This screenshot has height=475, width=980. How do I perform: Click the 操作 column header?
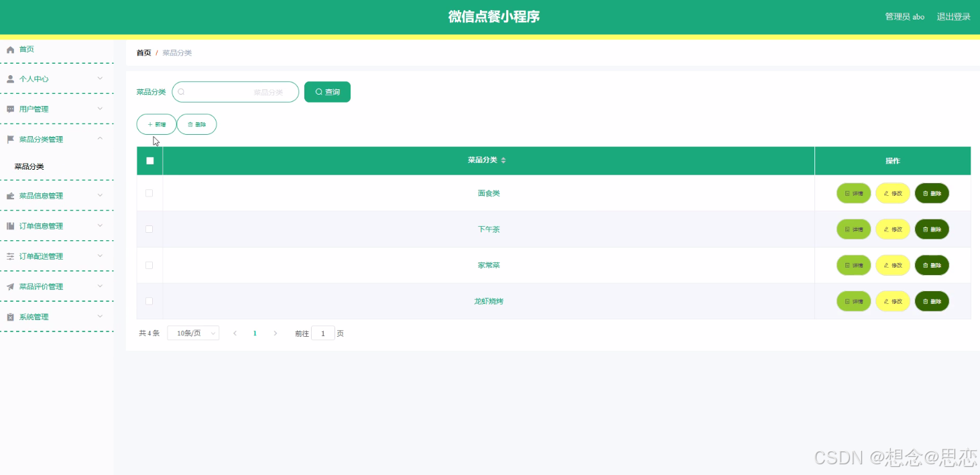coord(893,161)
